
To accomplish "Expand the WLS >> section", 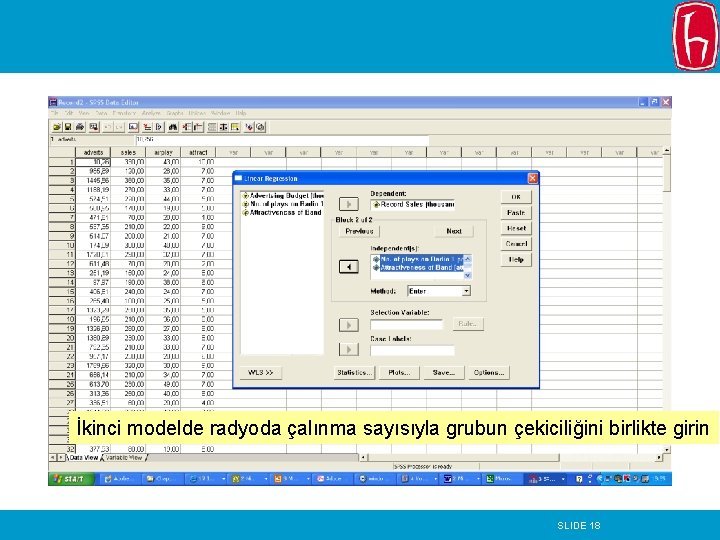I will click(260, 372).
